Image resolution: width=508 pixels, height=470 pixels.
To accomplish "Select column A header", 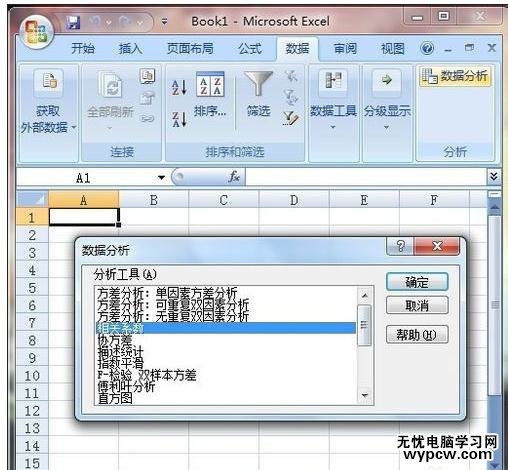I will 84,200.
